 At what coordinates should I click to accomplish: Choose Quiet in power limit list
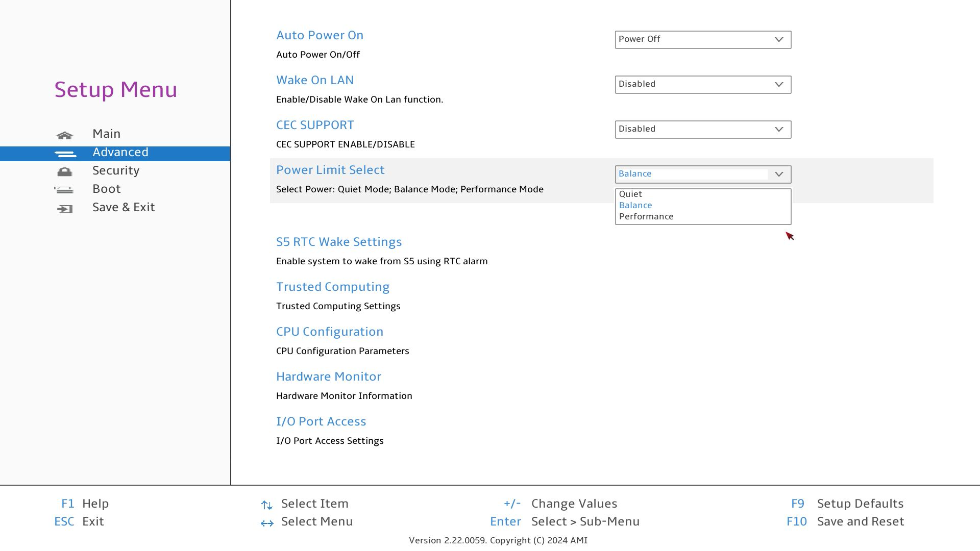[x=631, y=194]
